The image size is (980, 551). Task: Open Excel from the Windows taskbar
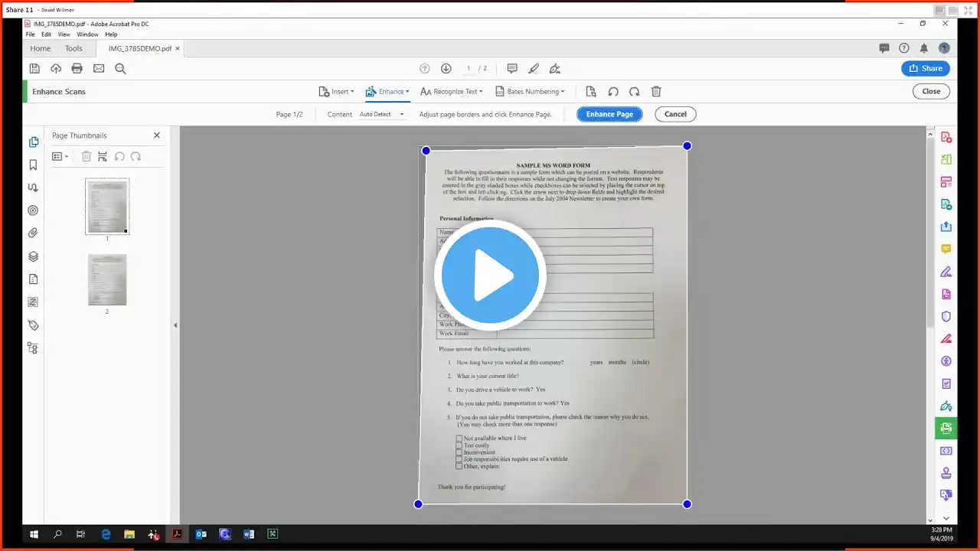272,534
